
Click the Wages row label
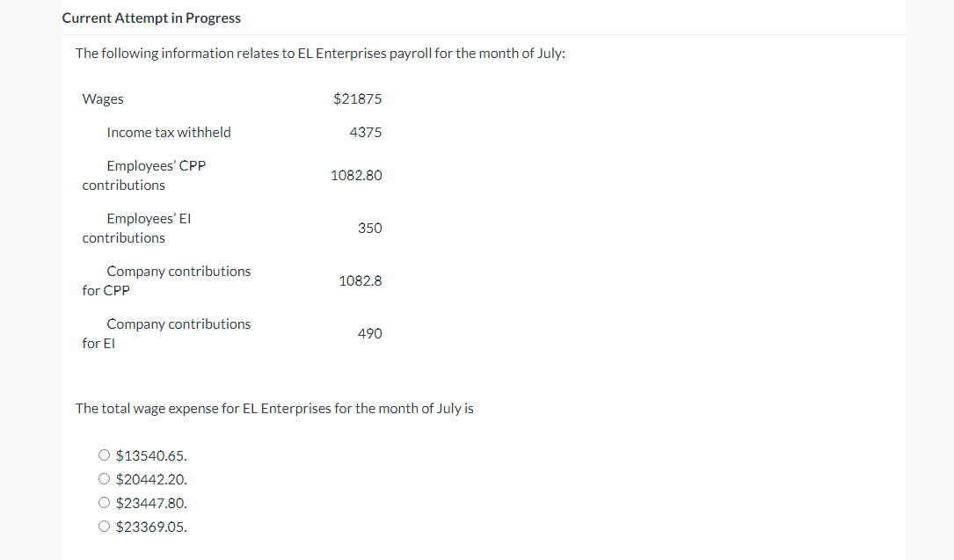click(103, 99)
